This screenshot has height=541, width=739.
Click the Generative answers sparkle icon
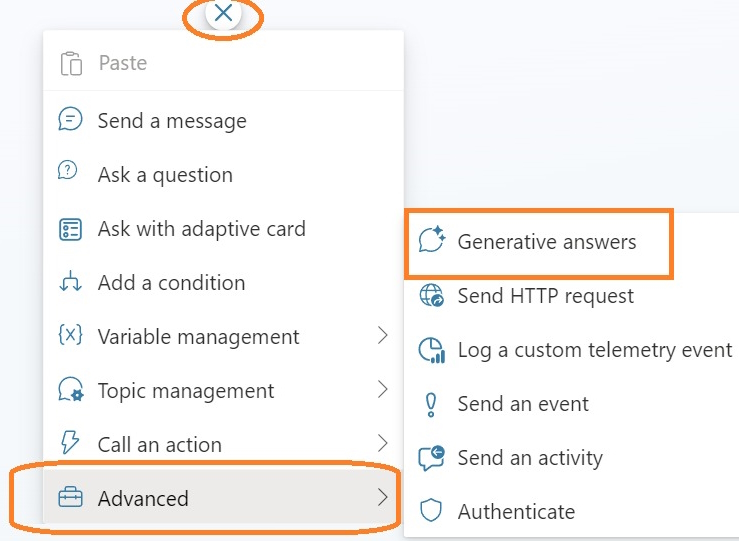tap(431, 241)
